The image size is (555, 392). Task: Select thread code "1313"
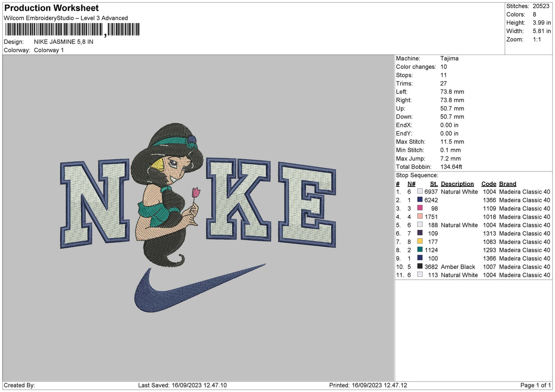point(490,233)
